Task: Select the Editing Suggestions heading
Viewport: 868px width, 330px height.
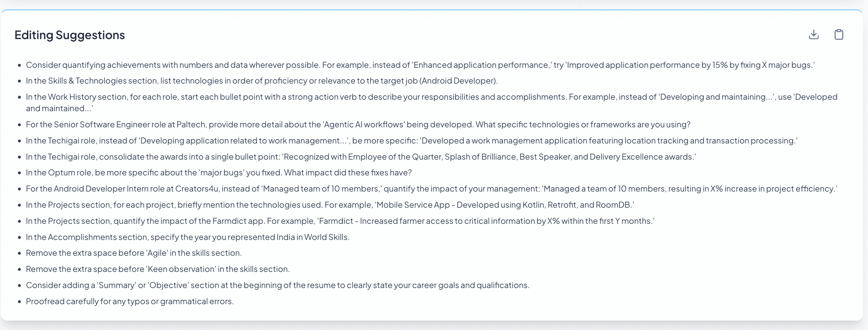Action: click(x=70, y=35)
